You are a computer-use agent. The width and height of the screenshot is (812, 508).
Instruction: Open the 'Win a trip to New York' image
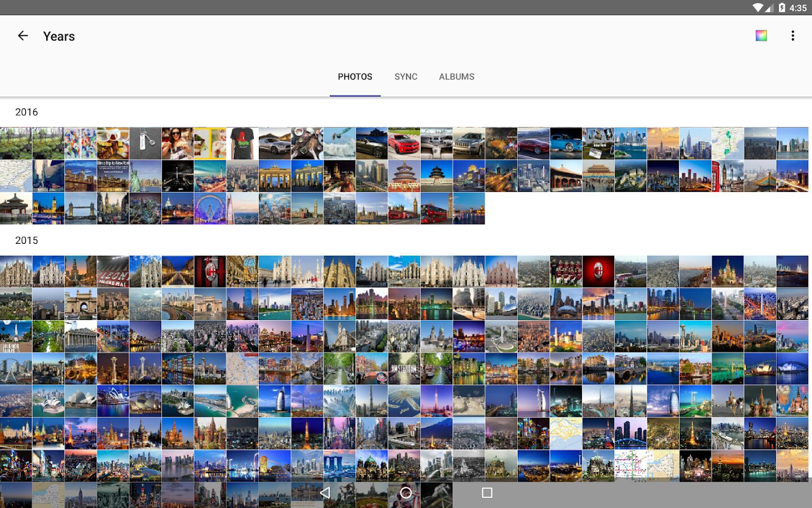point(113,176)
